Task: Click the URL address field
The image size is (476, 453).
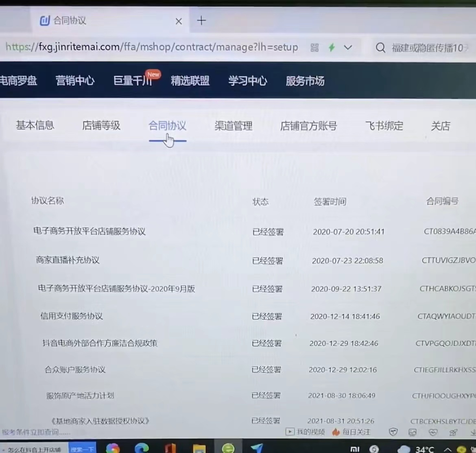Action: click(152, 47)
